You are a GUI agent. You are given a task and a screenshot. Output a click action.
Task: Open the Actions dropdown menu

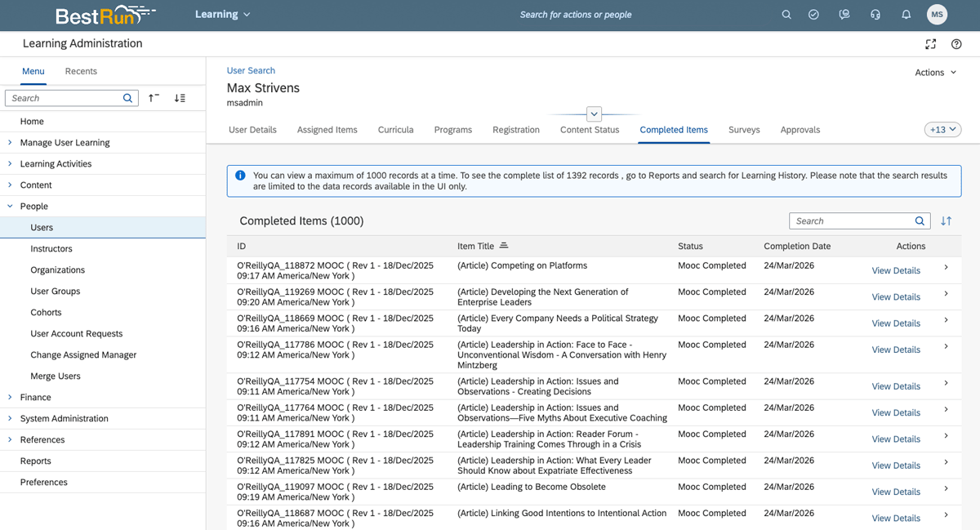pos(935,73)
